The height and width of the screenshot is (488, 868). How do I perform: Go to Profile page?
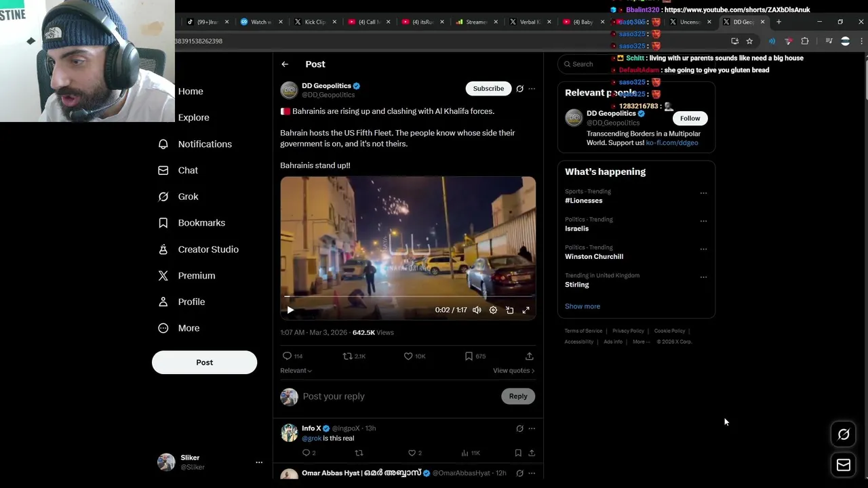[x=182, y=302]
